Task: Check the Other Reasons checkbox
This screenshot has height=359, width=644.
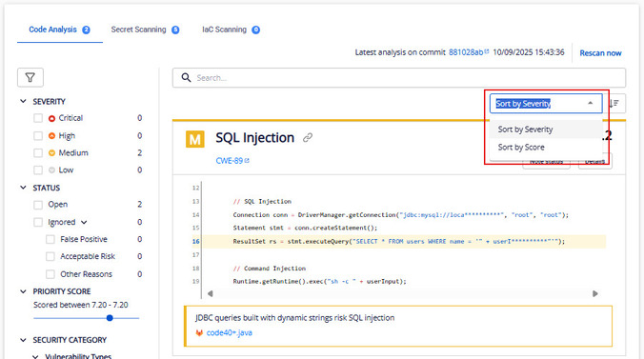Action: 50,274
